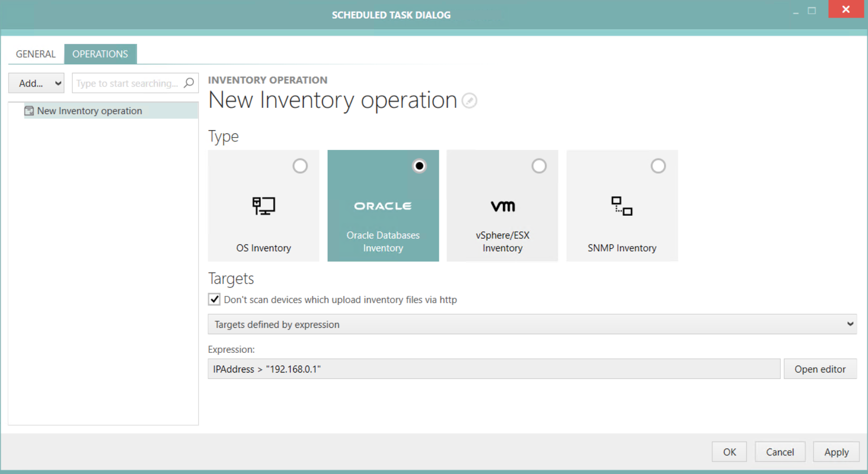Click the Open editor button

(820, 369)
